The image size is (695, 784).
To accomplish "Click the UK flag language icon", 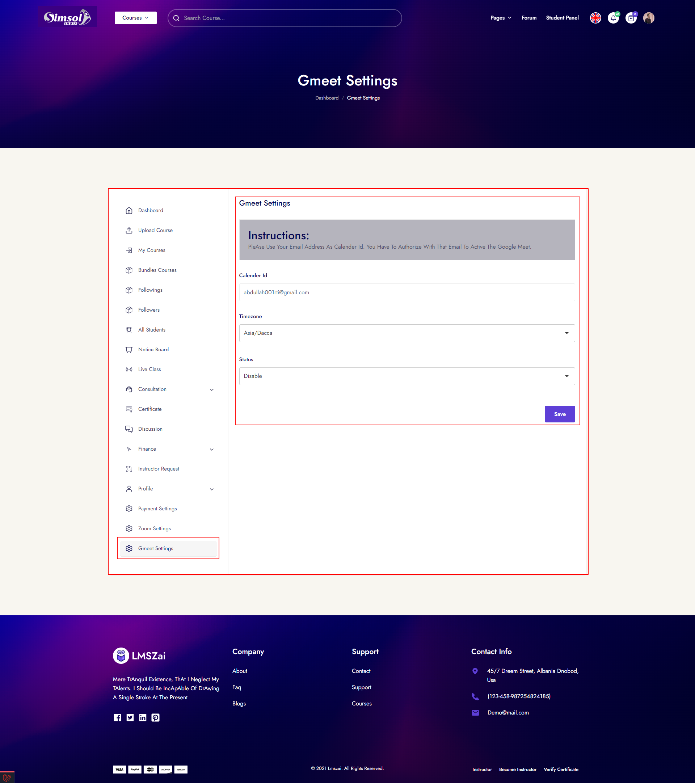I will click(x=595, y=18).
